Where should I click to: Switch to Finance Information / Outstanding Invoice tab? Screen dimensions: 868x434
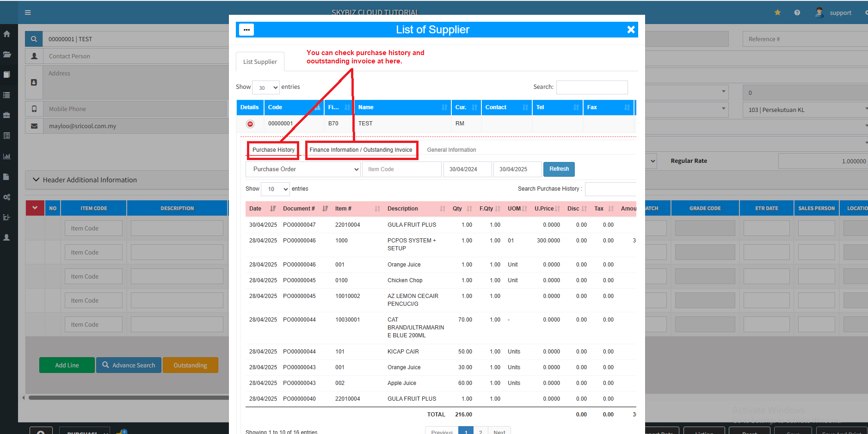point(361,150)
